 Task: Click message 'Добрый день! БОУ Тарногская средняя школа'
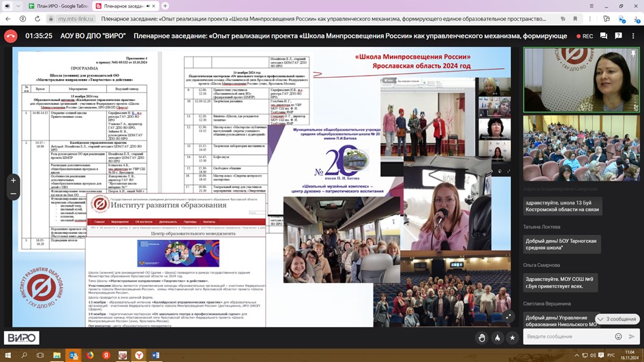pos(562,245)
